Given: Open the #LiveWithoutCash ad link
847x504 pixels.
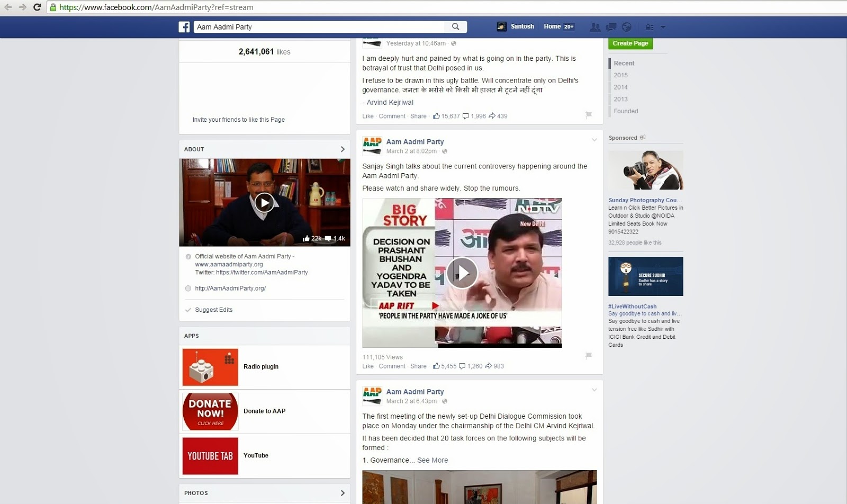Looking at the screenshot, I should [632, 307].
